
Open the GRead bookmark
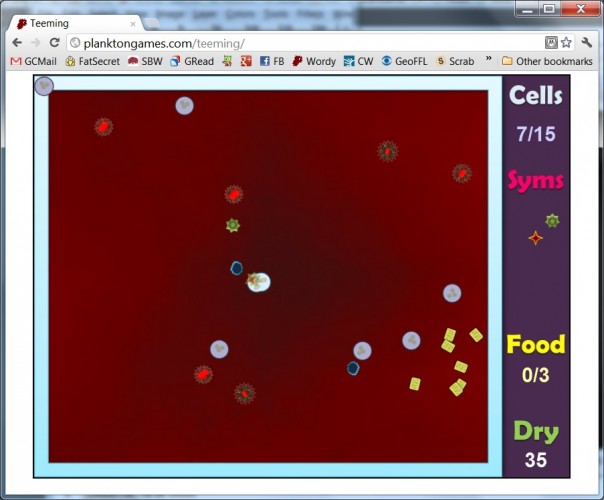click(192, 61)
